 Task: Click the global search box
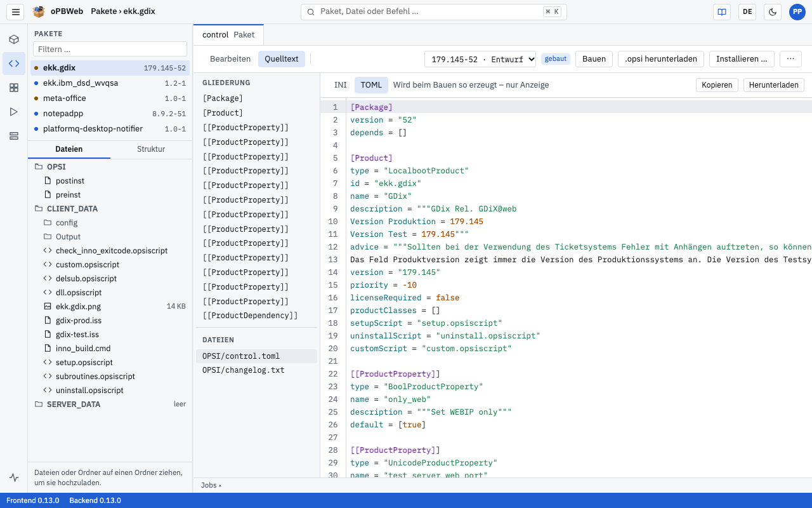tap(434, 11)
